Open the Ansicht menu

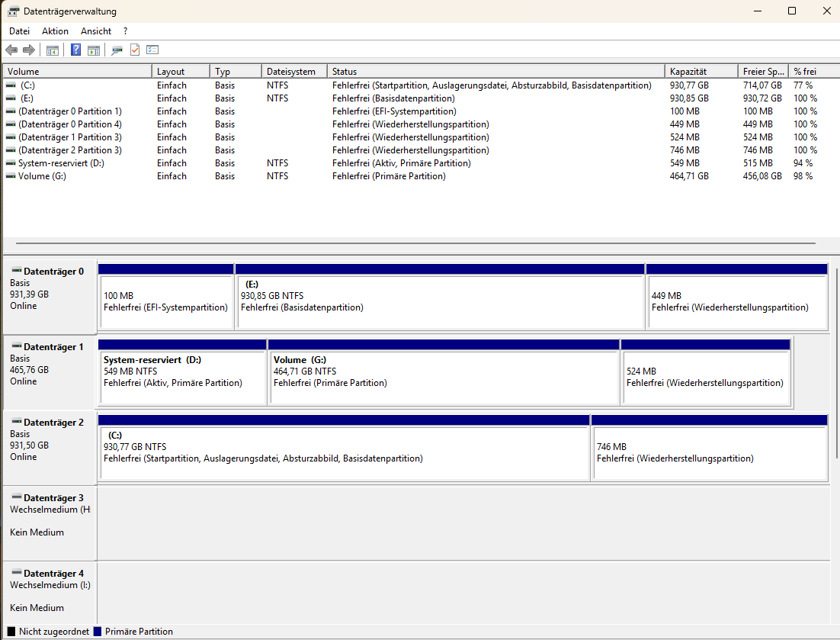pyautogui.click(x=96, y=31)
